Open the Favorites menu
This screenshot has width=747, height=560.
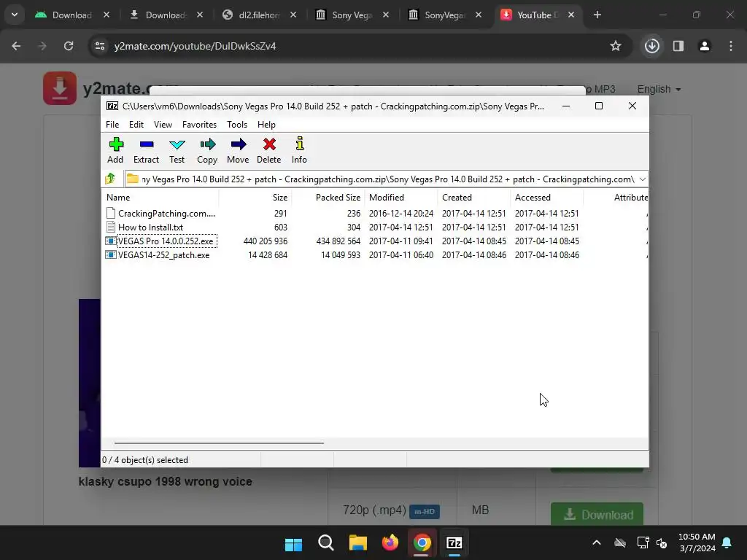click(200, 124)
